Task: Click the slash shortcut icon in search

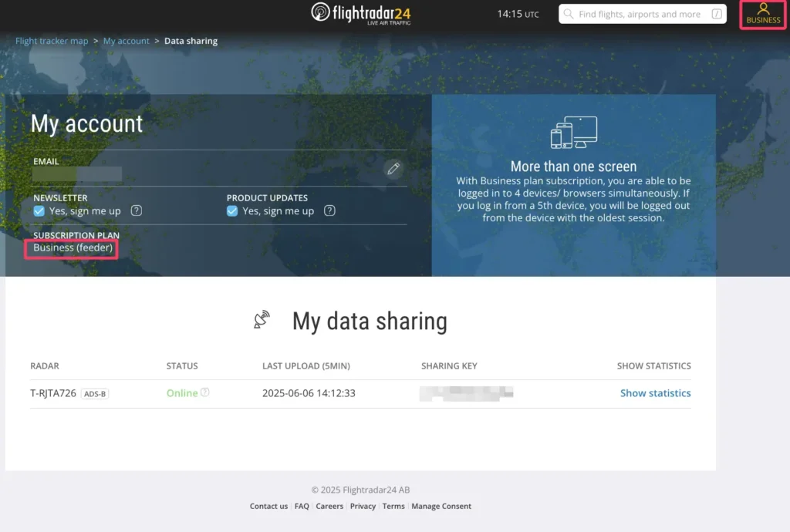Action: (716, 14)
